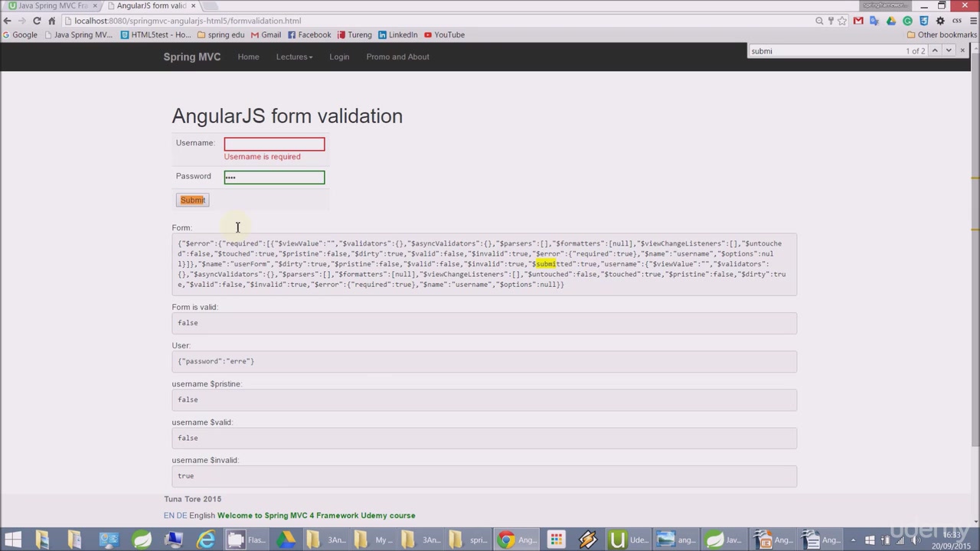Screen dimensions: 980x551
Task: Open the saved password key icon
Action: point(831,21)
